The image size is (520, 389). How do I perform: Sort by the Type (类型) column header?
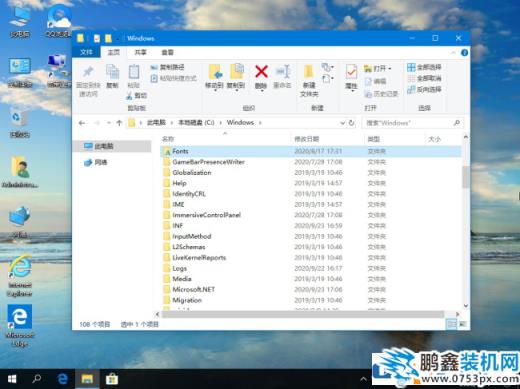click(x=395, y=139)
